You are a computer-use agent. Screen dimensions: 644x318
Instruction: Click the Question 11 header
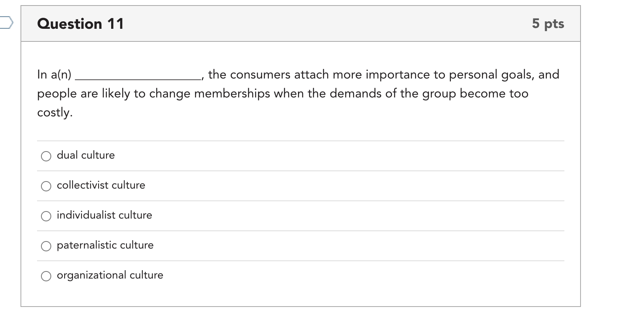(80, 24)
